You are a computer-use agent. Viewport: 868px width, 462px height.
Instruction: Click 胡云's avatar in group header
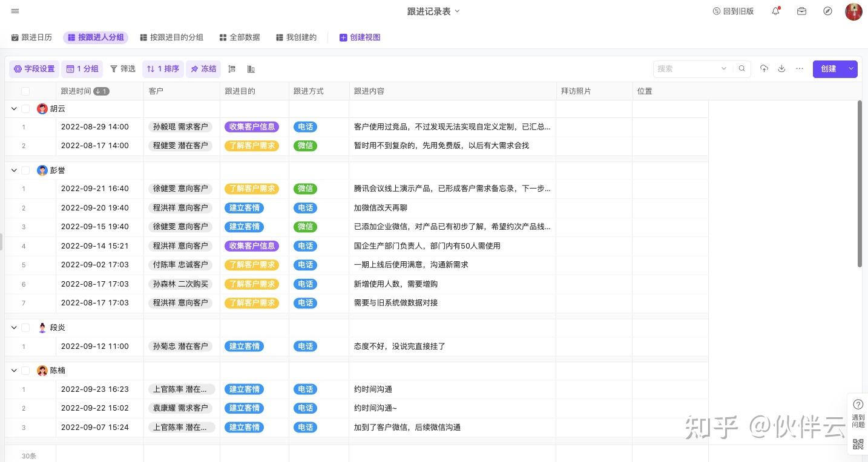(42, 109)
